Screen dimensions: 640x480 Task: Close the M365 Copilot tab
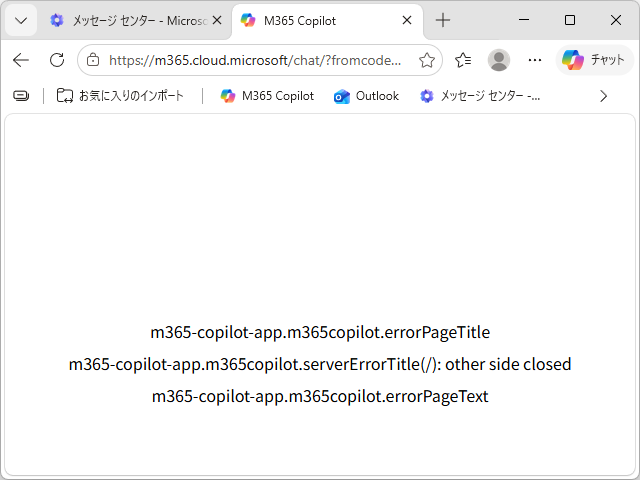coord(407,20)
